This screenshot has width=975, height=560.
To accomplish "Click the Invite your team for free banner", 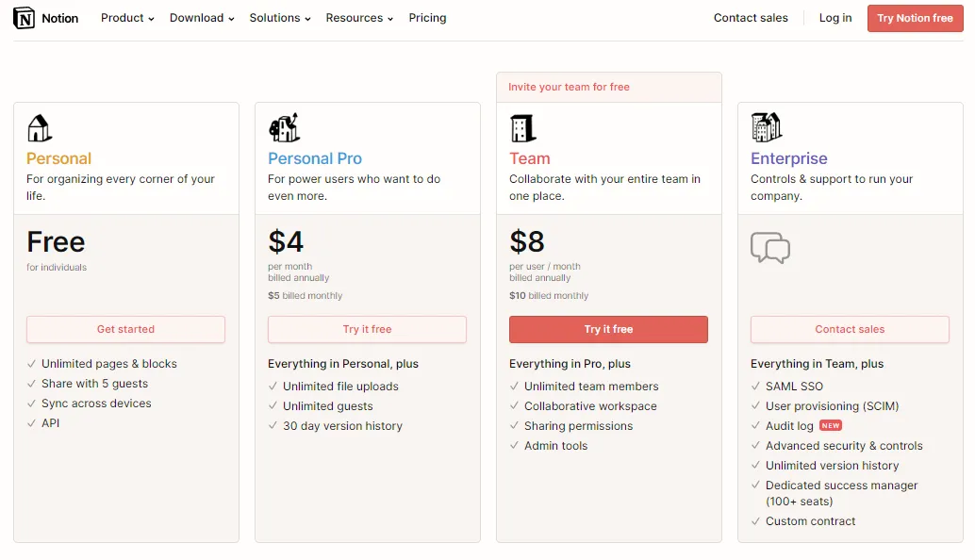I will (x=609, y=87).
